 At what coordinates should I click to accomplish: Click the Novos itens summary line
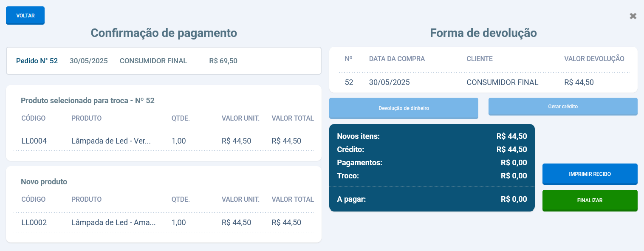click(432, 136)
